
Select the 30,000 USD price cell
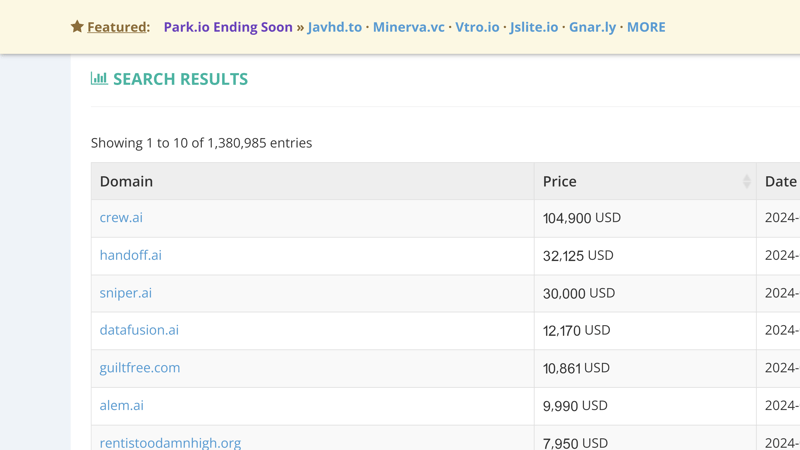click(x=645, y=293)
